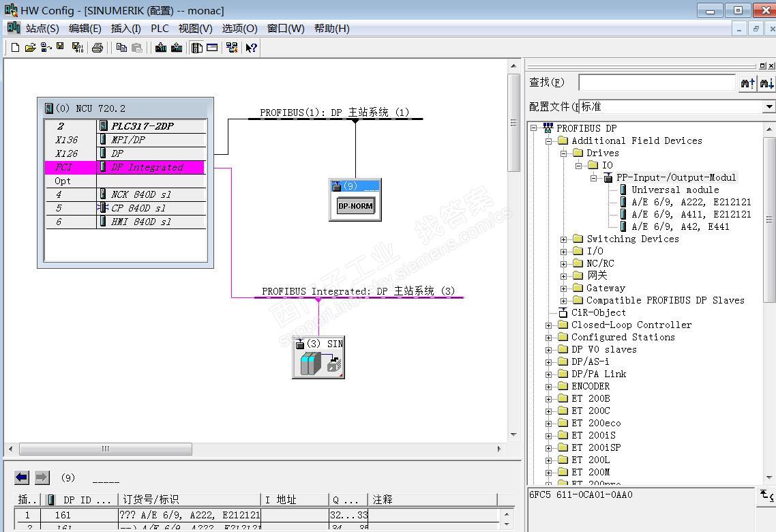Click the Print toolbar icon
This screenshot has width=776, height=532.
click(x=98, y=48)
